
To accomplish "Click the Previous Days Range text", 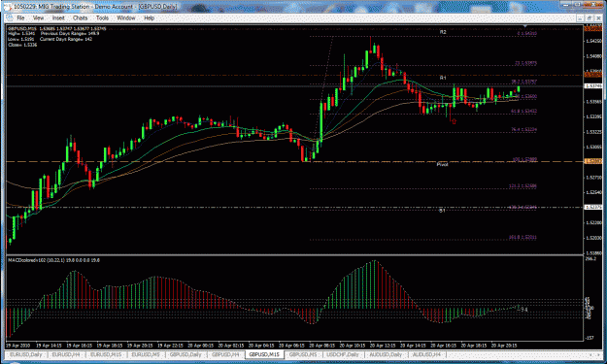I will (70, 34).
